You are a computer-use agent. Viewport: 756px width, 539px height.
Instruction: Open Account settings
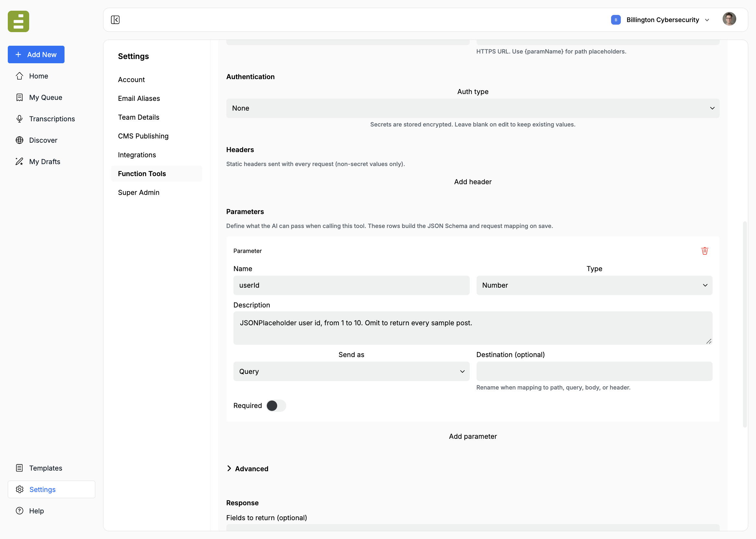(131, 80)
